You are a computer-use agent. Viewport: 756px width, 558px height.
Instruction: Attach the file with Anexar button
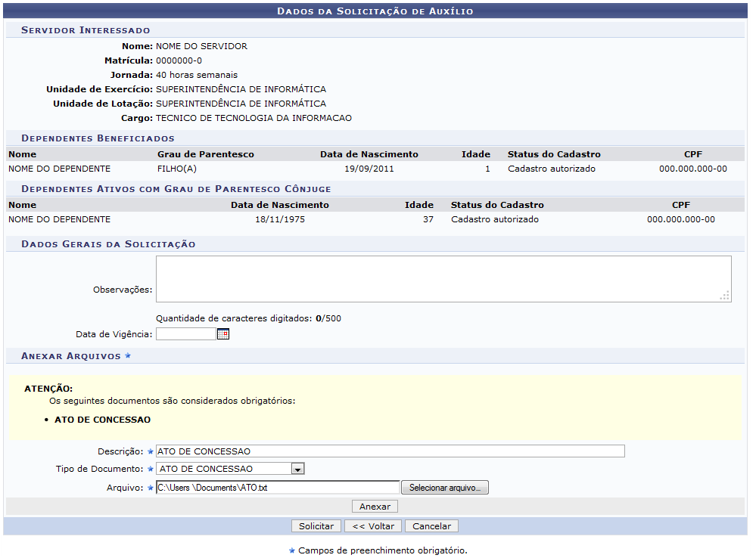point(375,507)
